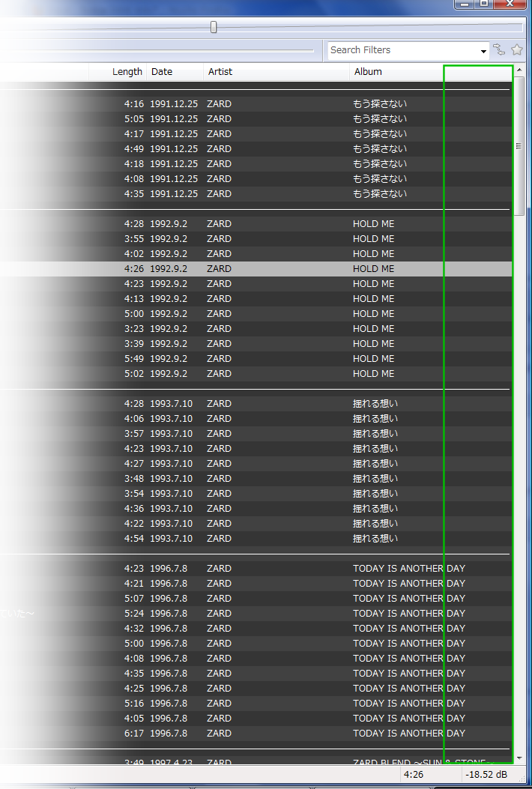Select the 3:23 track of HOLD ME
This screenshot has height=789, width=532.
pyautogui.click(x=256, y=329)
